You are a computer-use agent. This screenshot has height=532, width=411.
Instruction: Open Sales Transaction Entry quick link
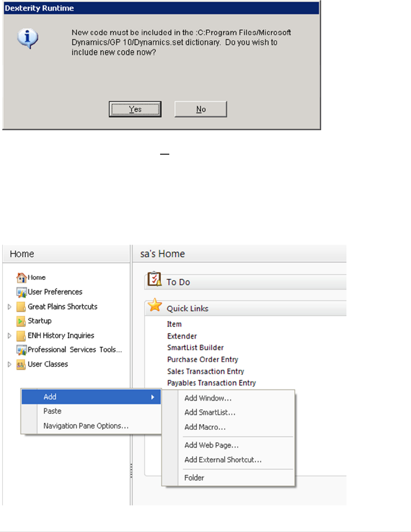click(x=205, y=371)
